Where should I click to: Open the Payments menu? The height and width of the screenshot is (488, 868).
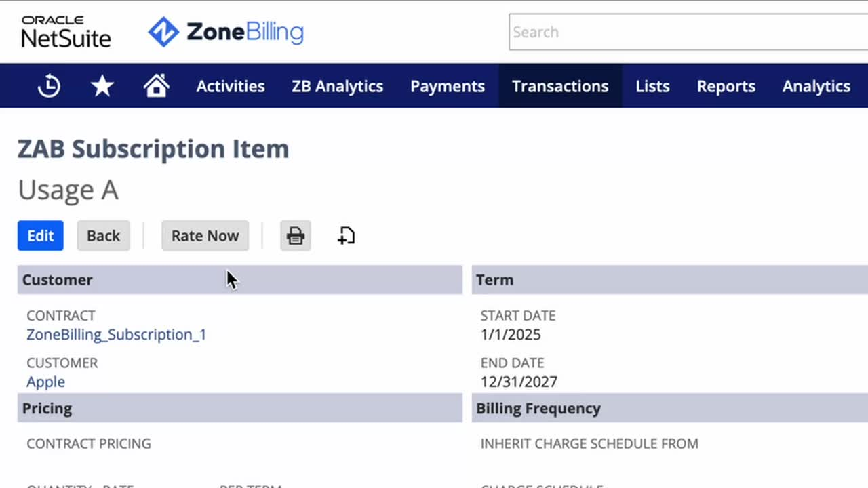[448, 86]
